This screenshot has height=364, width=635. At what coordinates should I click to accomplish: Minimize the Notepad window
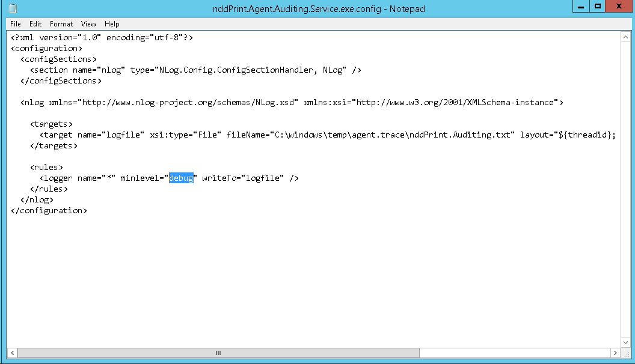click(x=579, y=6)
